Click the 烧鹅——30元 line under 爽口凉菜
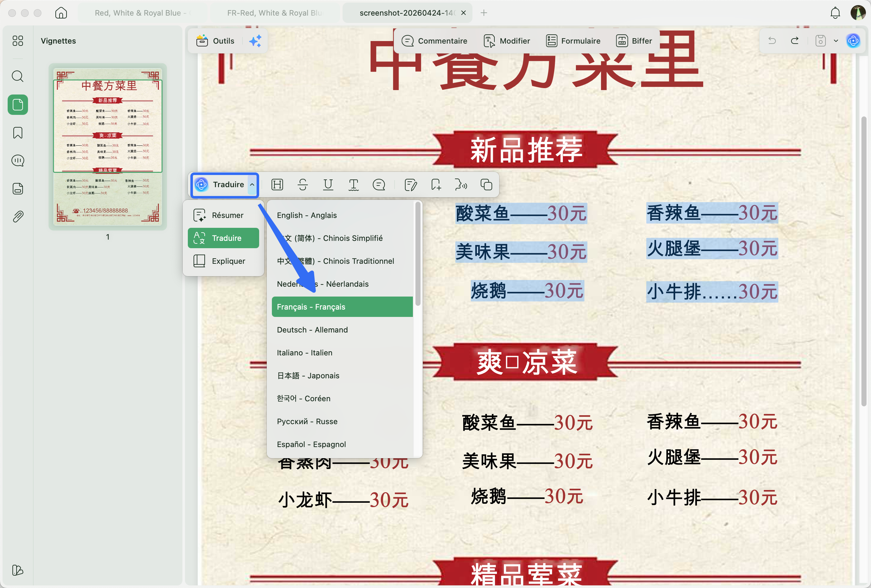The height and width of the screenshot is (588, 871). pyautogui.click(x=527, y=497)
